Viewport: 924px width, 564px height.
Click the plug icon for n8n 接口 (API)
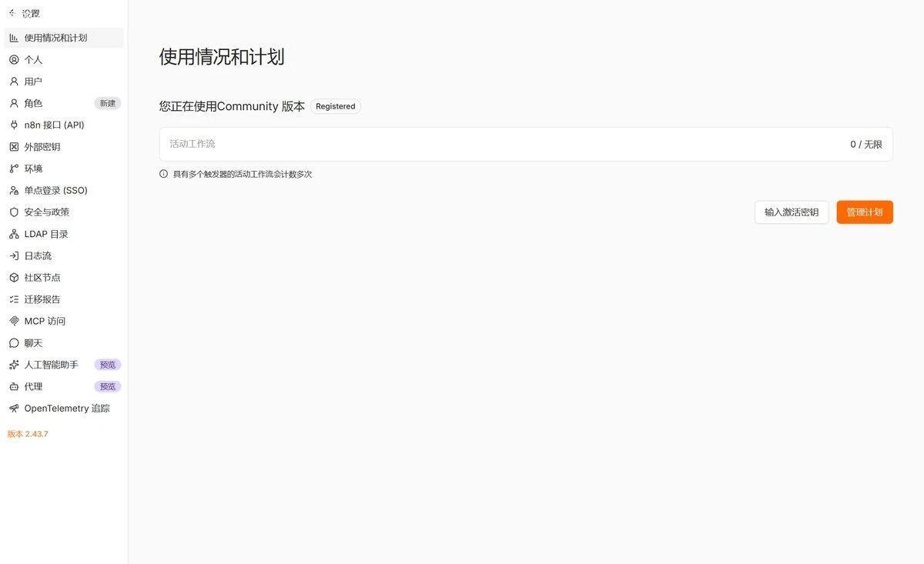pyautogui.click(x=14, y=125)
